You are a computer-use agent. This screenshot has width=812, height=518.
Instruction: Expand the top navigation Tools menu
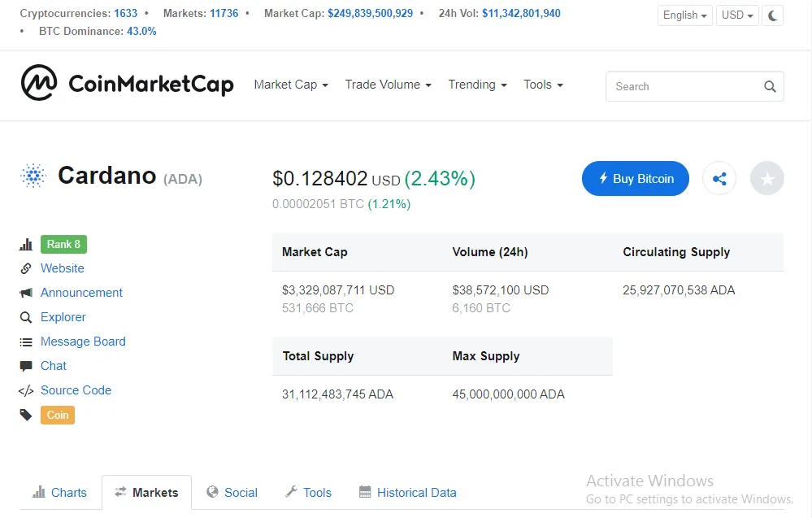click(x=543, y=85)
